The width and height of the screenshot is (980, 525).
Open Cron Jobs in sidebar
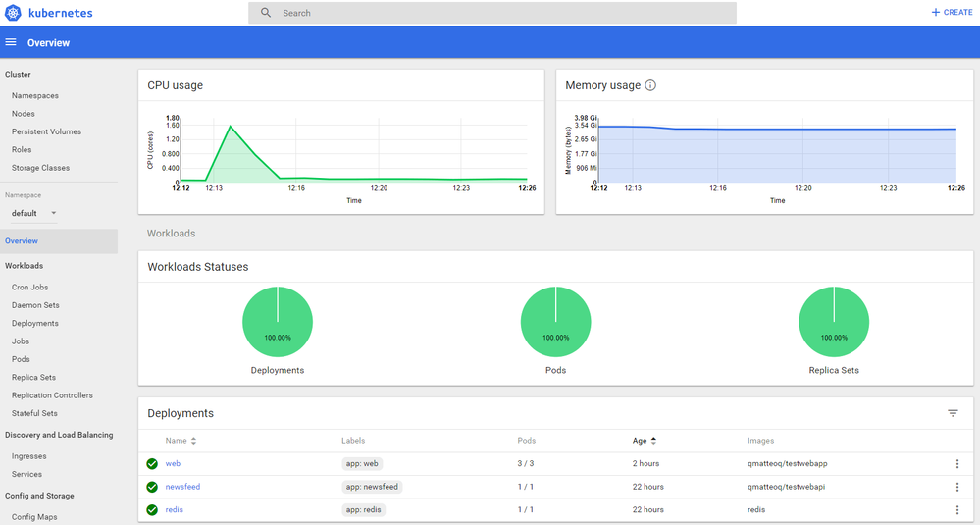[30, 288]
